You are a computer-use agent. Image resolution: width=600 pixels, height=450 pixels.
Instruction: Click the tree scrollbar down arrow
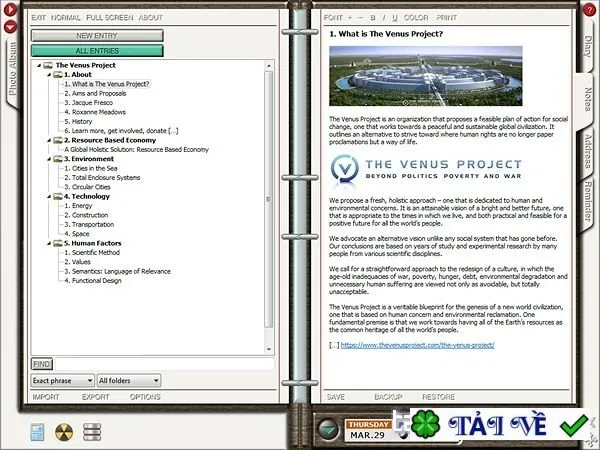pos(269,349)
